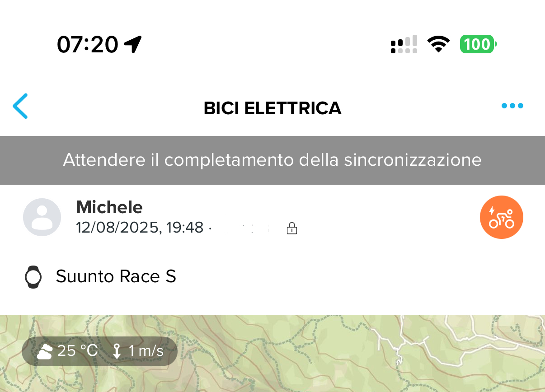The width and height of the screenshot is (545, 392).
Task: Tap the Wi-Fi status icon
Action: pos(438,44)
